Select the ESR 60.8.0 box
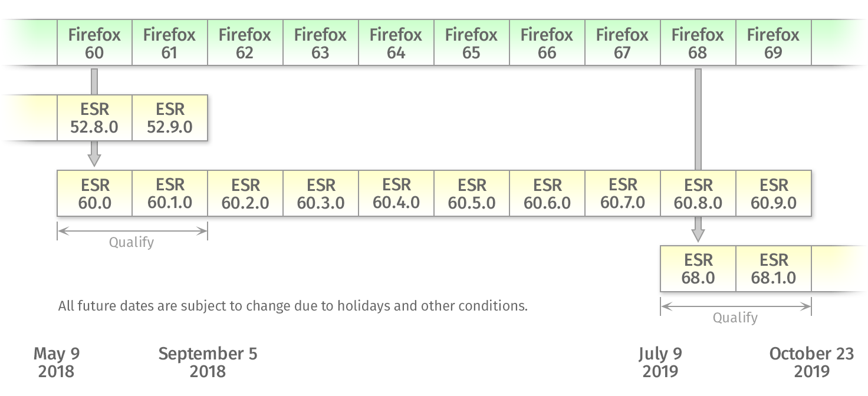This screenshot has height=396, width=868. tap(698, 193)
